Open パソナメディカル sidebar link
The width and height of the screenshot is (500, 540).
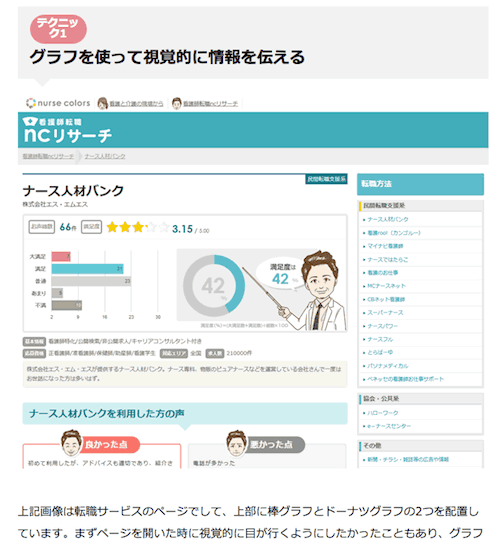pyautogui.click(x=388, y=366)
